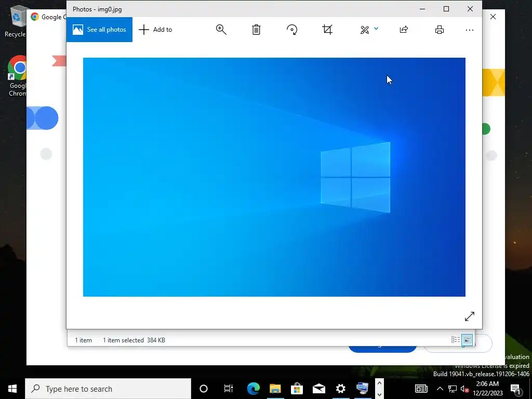The height and width of the screenshot is (399, 532).
Task: Open the Action Center notifications icon
Action: click(515, 389)
